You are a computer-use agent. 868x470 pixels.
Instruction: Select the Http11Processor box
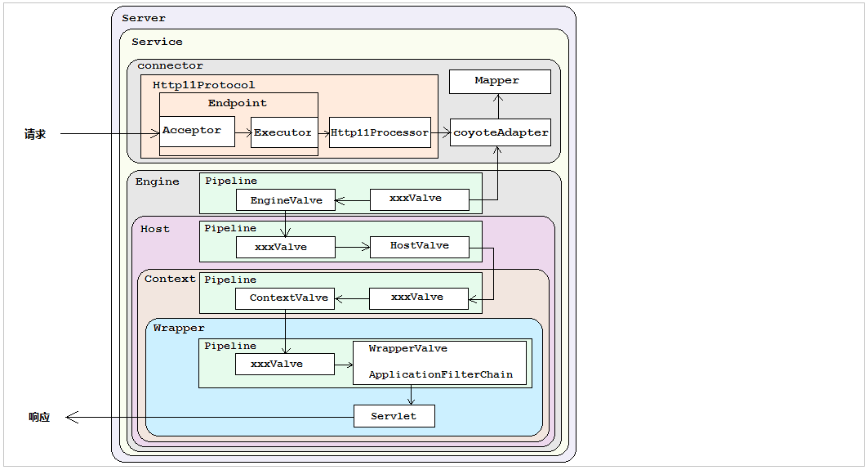click(380, 132)
